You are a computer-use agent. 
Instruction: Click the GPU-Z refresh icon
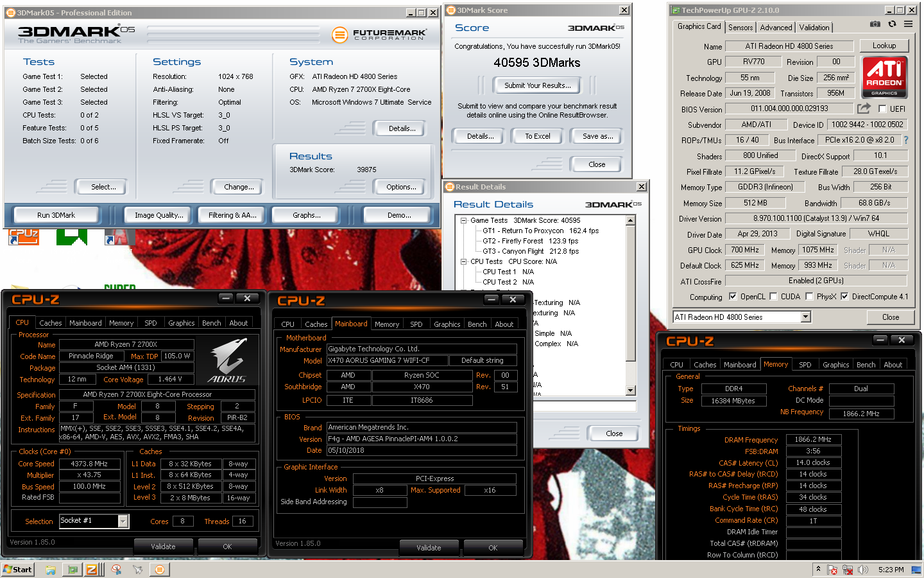coord(892,24)
